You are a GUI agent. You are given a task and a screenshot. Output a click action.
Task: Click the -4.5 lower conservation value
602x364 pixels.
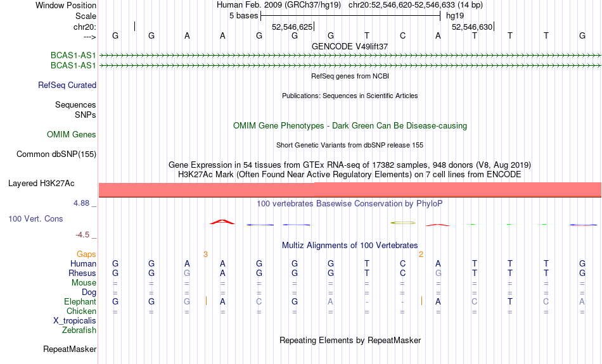[82, 235]
